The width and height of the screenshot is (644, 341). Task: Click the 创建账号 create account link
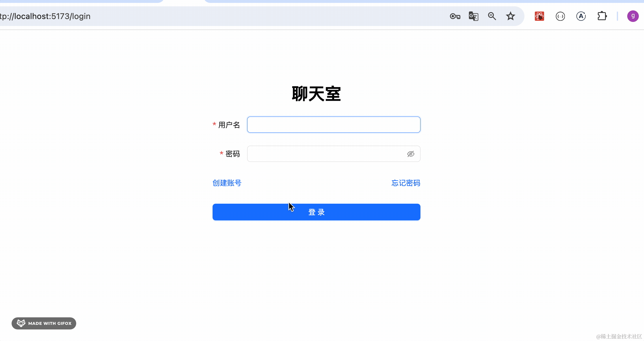pyautogui.click(x=227, y=183)
